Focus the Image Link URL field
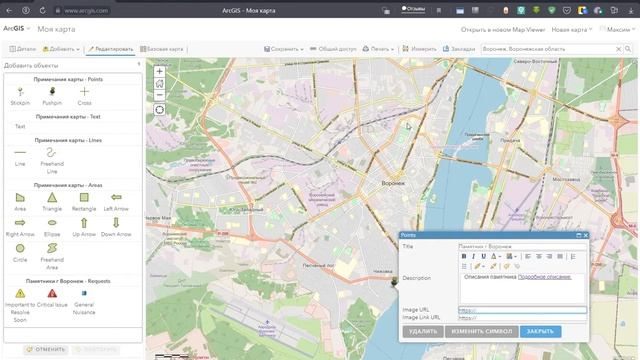Viewport: 640px width, 360px height. 522,318
